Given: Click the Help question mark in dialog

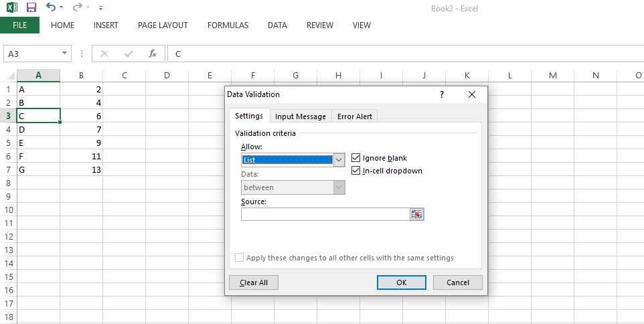Looking at the screenshot, I should [442, 94].
